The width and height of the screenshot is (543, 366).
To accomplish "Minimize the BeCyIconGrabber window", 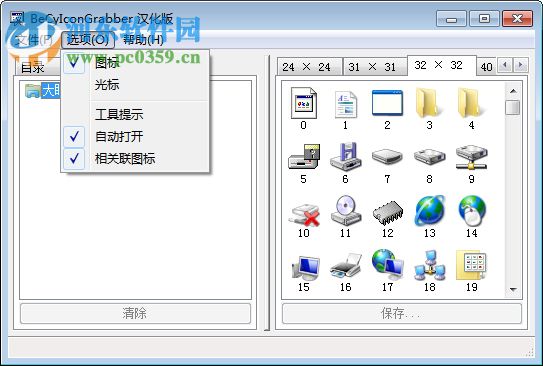I will (451, 19).
